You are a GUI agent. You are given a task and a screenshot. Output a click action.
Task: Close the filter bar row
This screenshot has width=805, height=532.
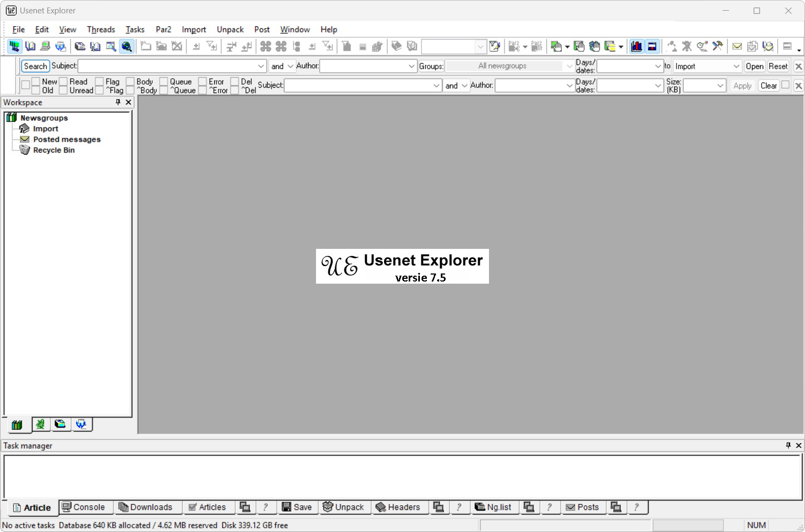coord(799,86)
